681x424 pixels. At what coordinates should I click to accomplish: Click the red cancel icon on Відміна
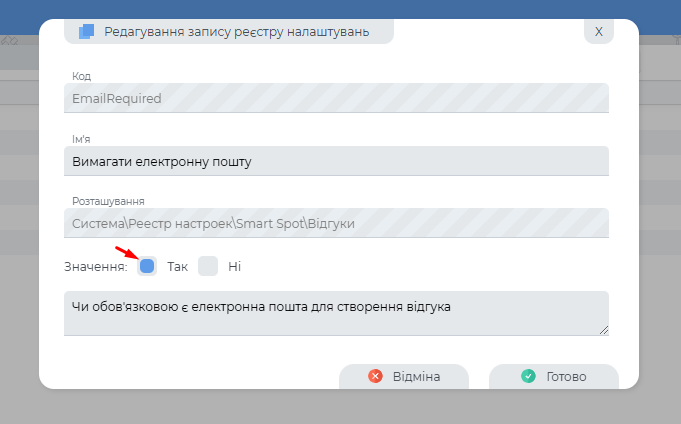(x=376, y=377)
